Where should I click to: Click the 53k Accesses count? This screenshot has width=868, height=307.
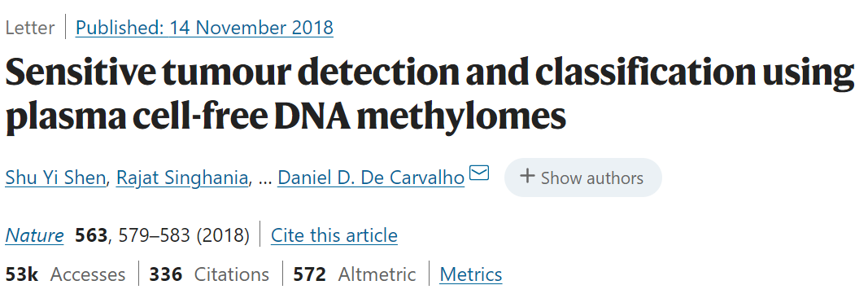tap(65, 274)
